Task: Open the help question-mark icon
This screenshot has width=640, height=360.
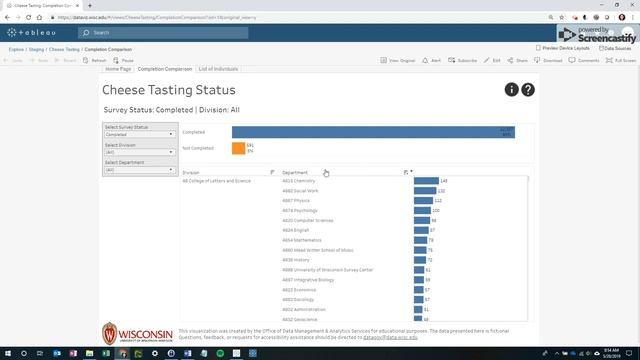Action: point(528,89)
